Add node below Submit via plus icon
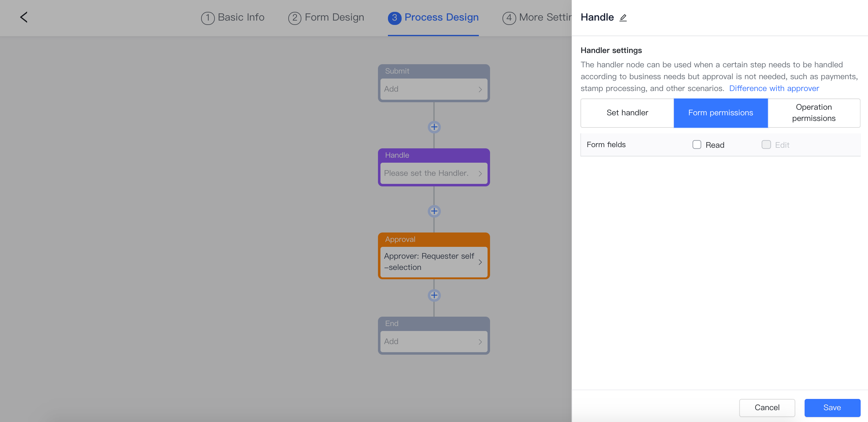This screenshot has height=422, width=868. (434, 127)
